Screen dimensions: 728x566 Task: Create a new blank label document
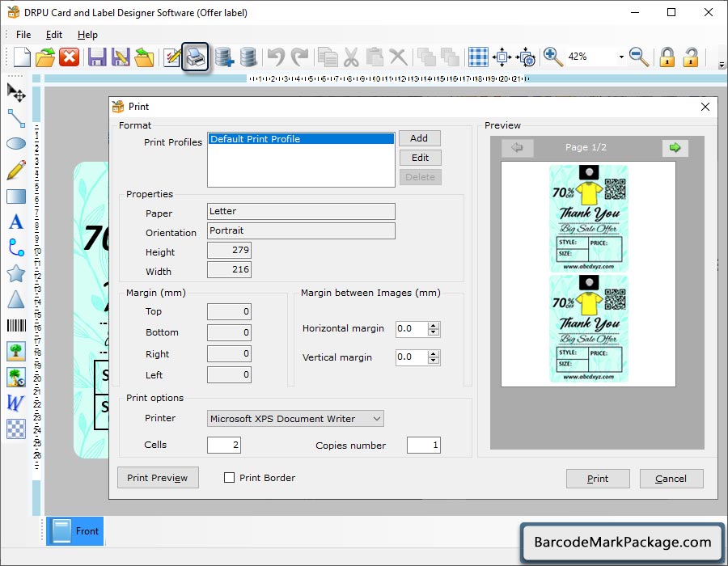[x=22, y=57]
